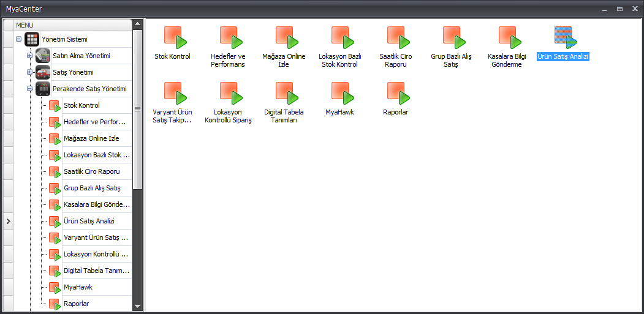Select Varyant Ürün Satış… tree row
The height and width of the screenshot is (314, 644).
(x=97, y=238)
